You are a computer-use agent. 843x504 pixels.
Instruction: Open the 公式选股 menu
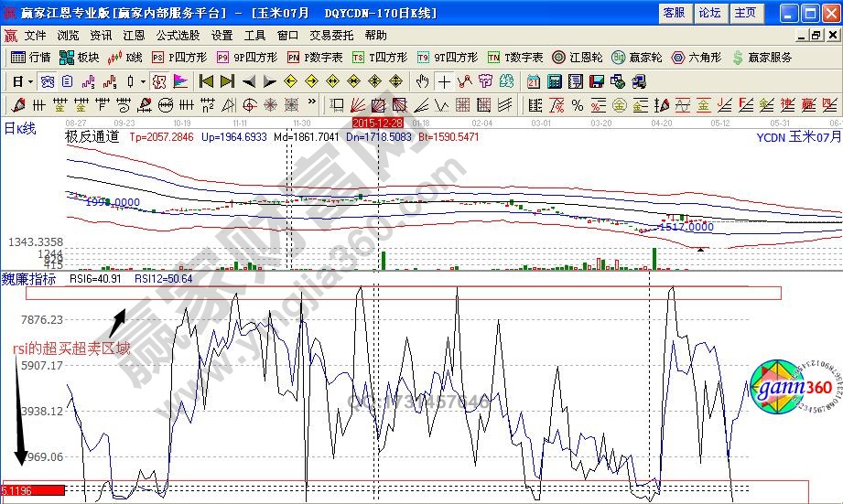point(178,36)
